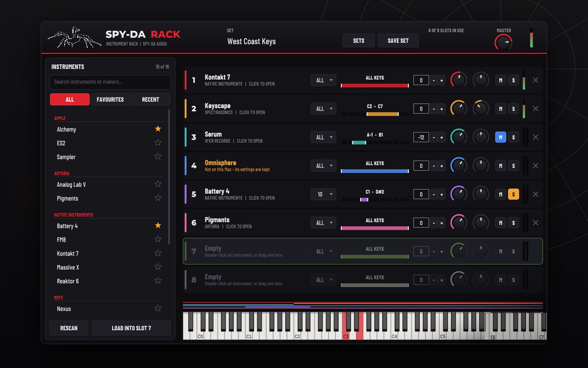The height and width of the screenshot is (368, 588).
Task: Adjust the Master volume knob
Action: click(x=503, y=43)
